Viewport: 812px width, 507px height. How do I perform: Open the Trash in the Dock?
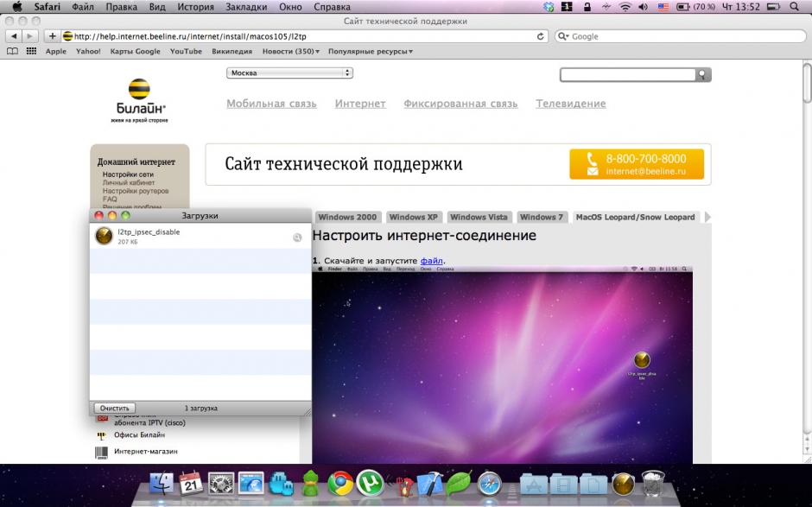(x=653, y=484)
